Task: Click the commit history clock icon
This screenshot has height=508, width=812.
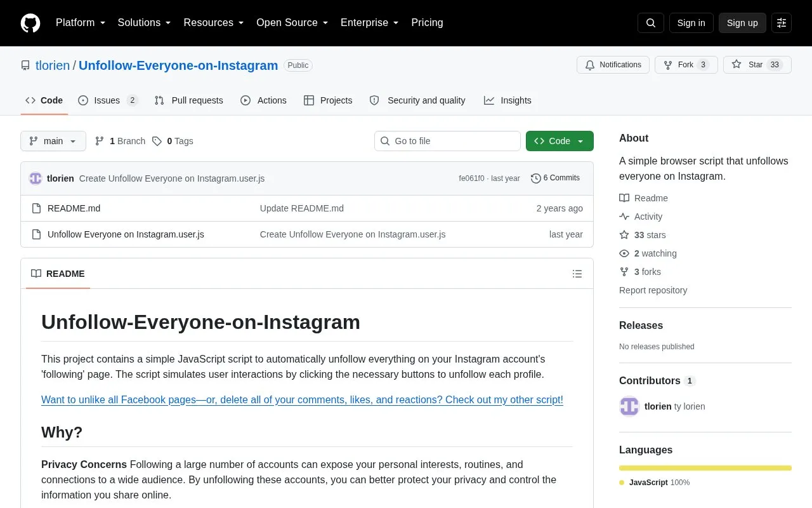Action: tap(536, 178)
